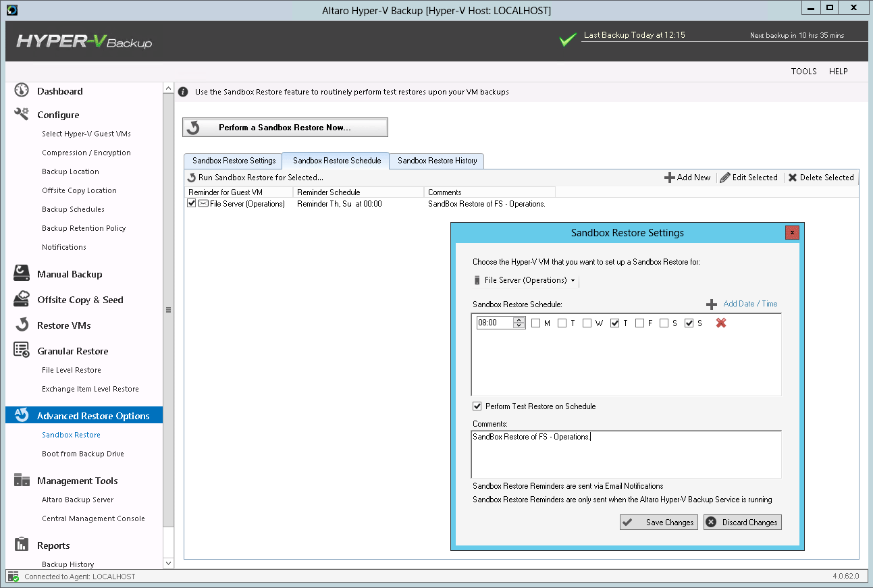Image resolution: width=873 pixels, height=588 pixels.
Task: Open Exchange Item Level Restore
Action: [90, 389]
